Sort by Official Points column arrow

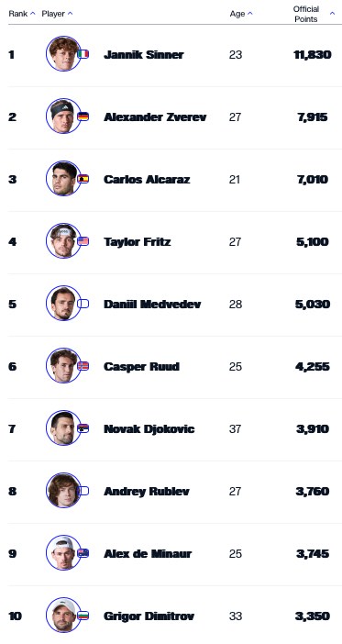pyautogui.click(x=332, y=14)
